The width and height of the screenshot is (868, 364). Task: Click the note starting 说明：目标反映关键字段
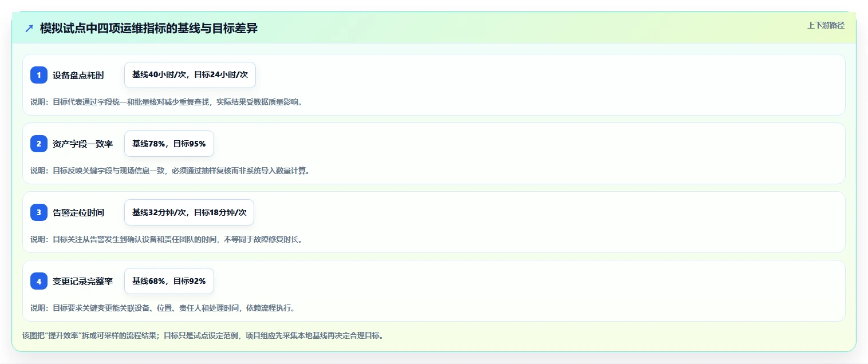(170, 171)
